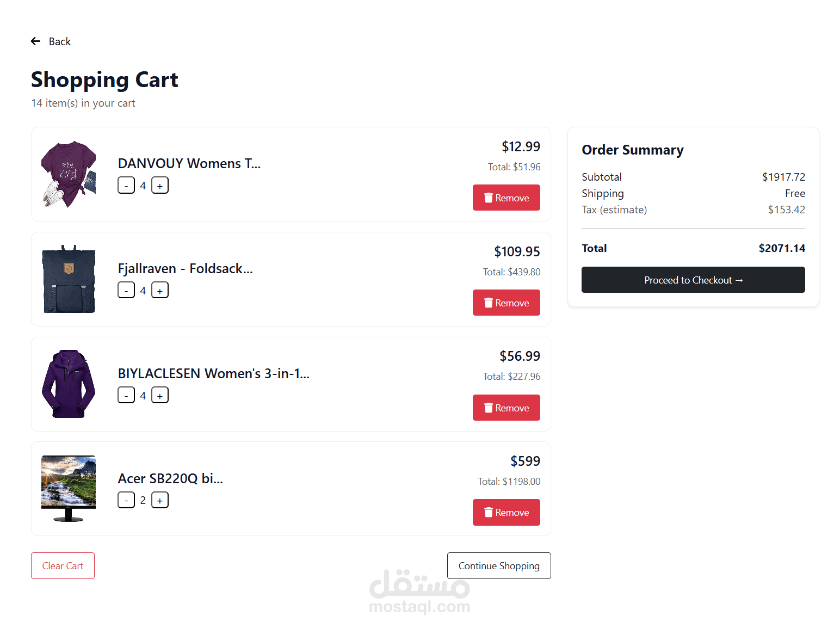Increase BIYLACLESEN jacket quantity
840x628 pixels.
tap(160, 396)
